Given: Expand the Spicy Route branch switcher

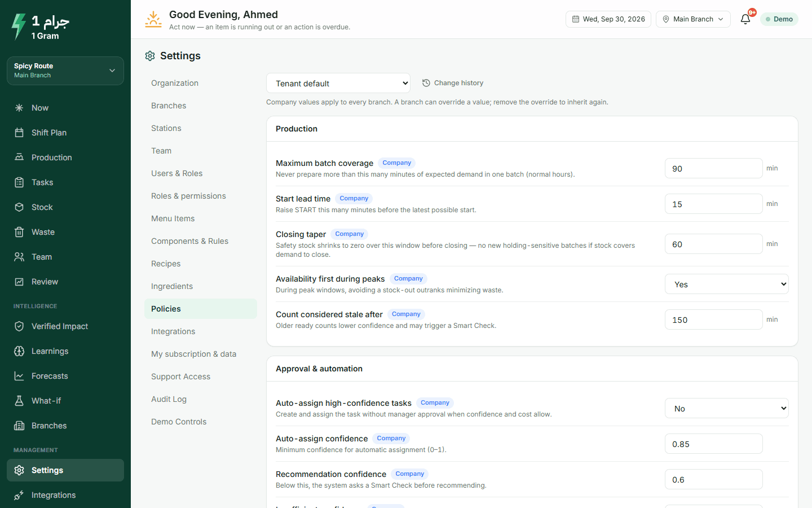Looking at the screenshot, I should 65,71.
